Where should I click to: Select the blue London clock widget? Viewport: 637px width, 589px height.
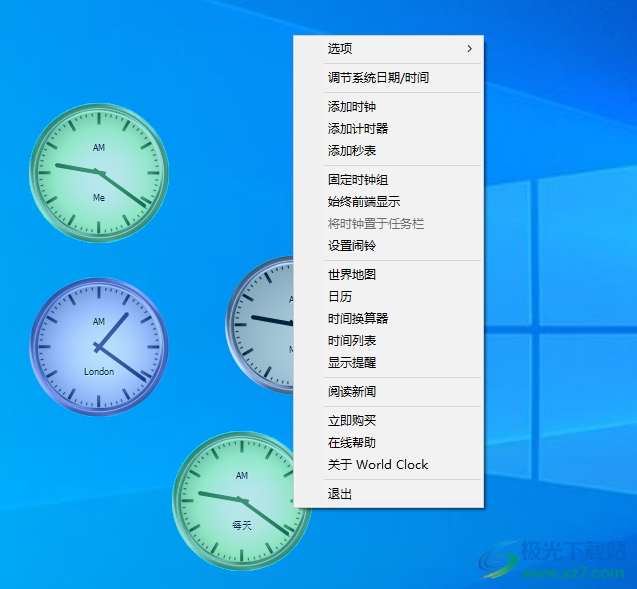pyautogui.click(x=99, y=347)
